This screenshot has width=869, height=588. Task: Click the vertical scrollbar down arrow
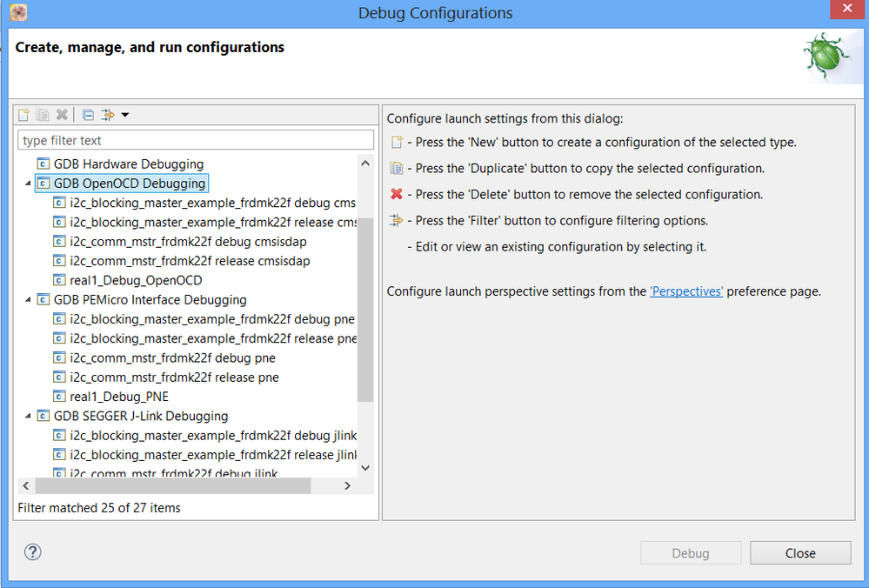click(x=365, y=468)
